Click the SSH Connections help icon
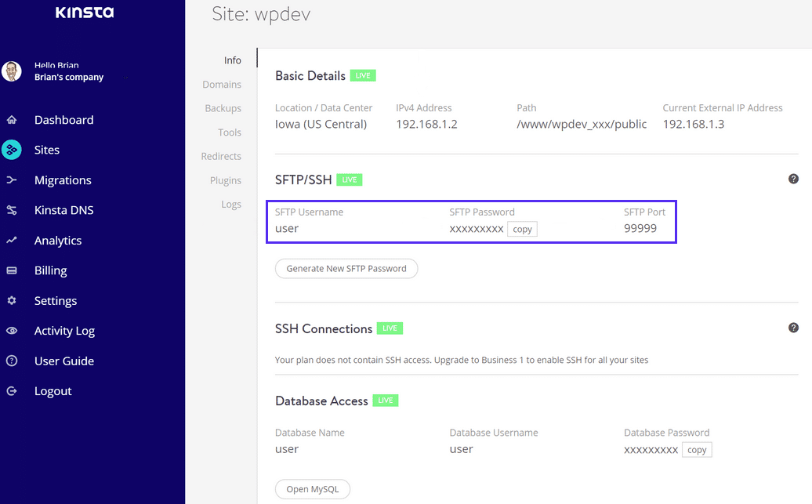The image size is (812, 504). [x=793, y=328]
